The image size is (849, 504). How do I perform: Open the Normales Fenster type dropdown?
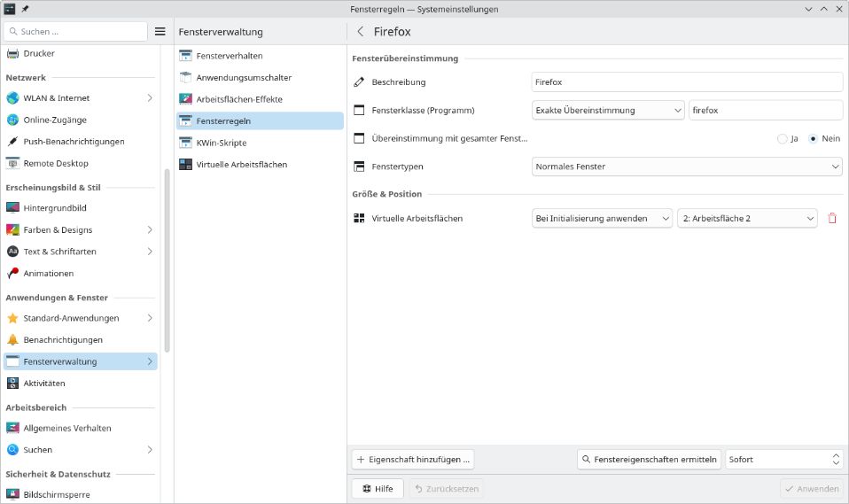(x=687, y=167)
